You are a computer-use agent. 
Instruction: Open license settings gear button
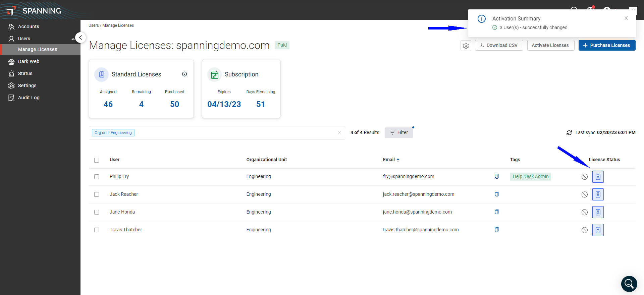466,46
